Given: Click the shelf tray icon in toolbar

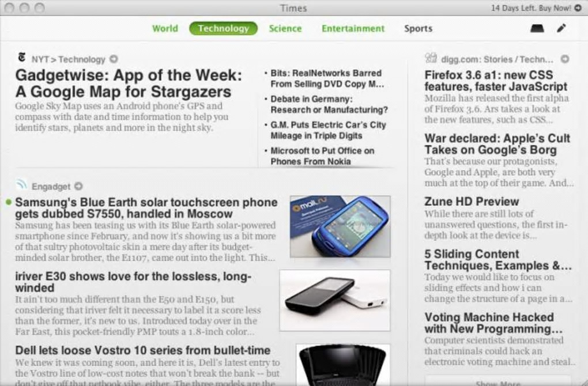Looking at the screenshot, I should pyautogui.click(x=537, y=28).
